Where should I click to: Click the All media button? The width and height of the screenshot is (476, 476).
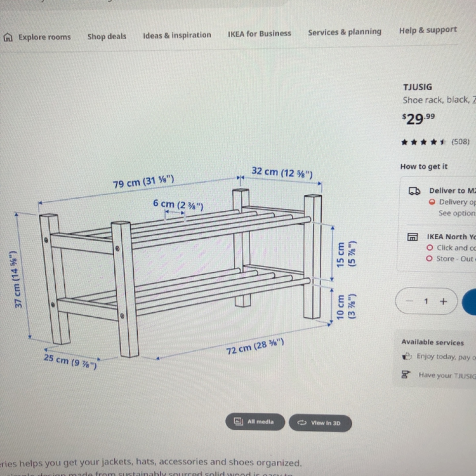pyautogui.click(x=255, y=422)
